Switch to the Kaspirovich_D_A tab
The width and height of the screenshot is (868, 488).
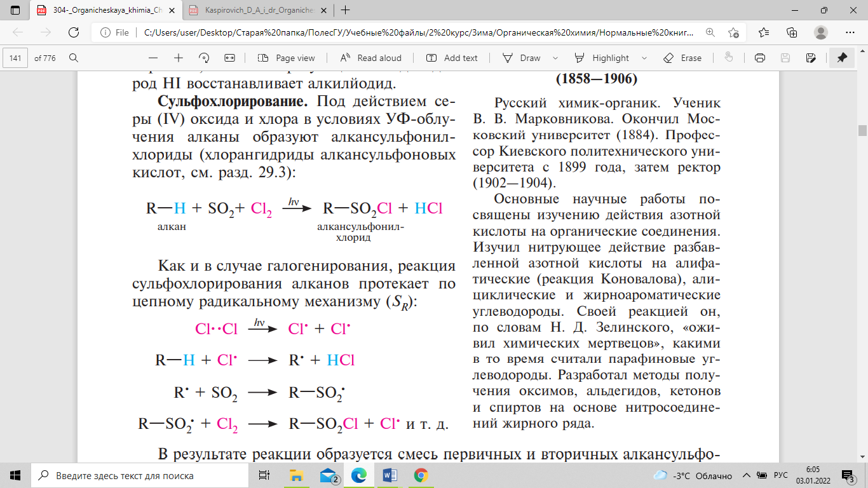(x=259, y=10)
